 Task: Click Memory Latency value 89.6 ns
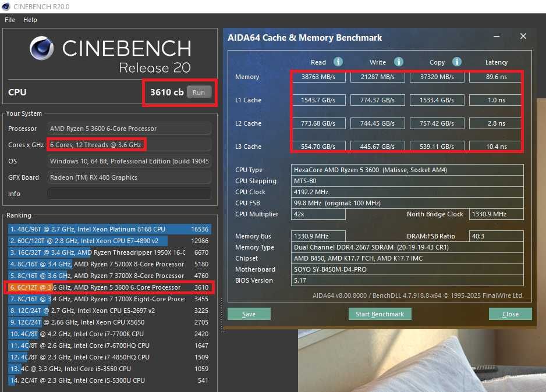coord(496,77)
